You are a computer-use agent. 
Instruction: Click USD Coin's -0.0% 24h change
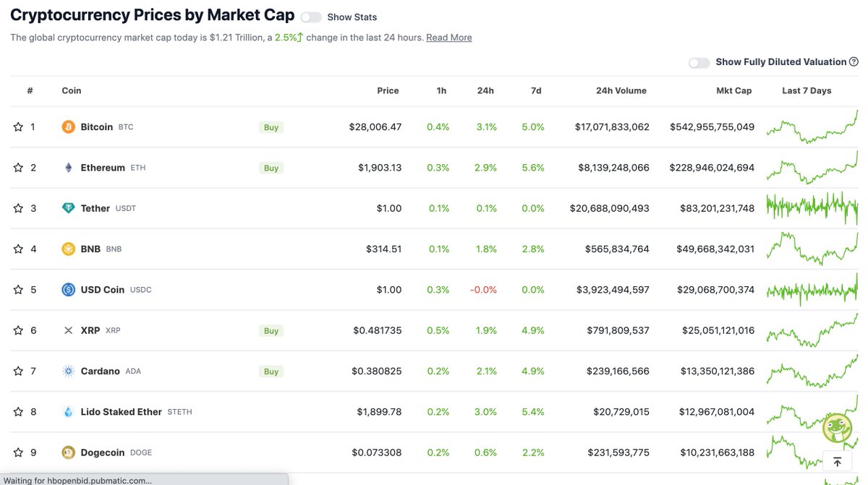tap(483, 290)
